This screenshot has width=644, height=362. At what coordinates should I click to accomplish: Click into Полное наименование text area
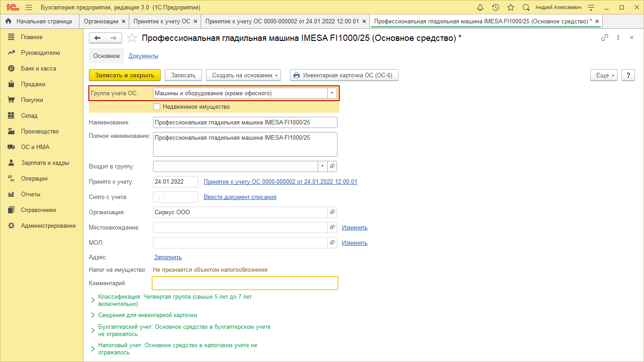245,144
